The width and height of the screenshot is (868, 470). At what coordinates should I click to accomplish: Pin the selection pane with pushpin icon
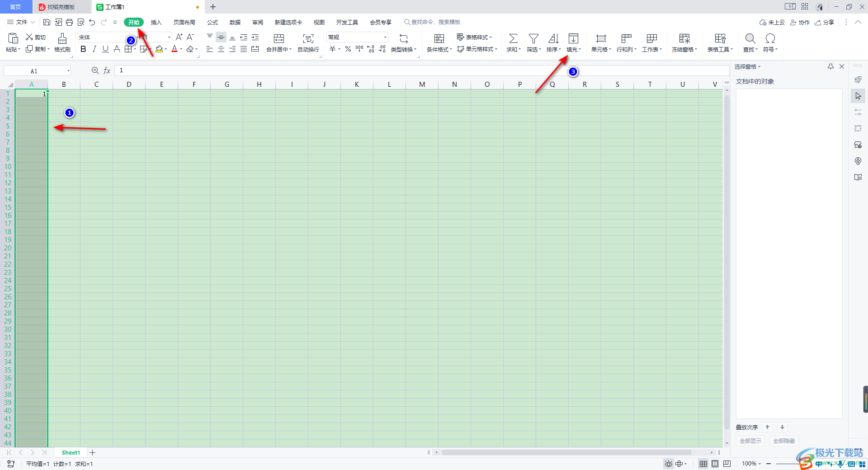coord(830,66)
